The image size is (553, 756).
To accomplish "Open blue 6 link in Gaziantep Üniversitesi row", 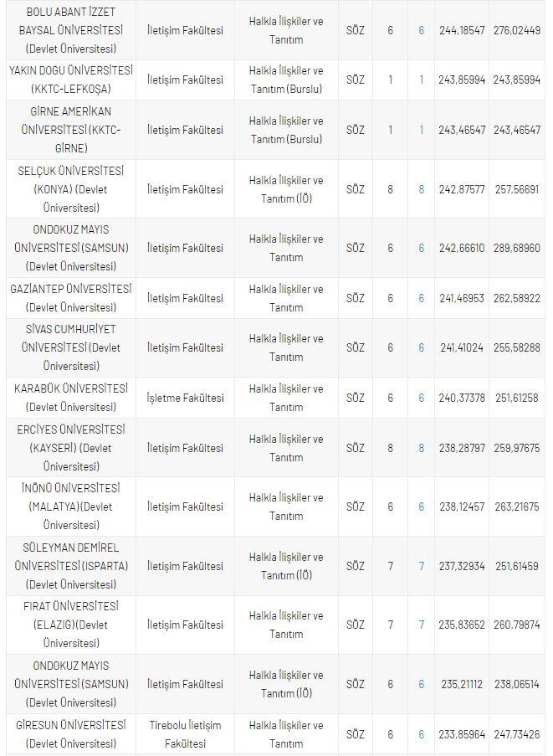I will [x=422, y=298].
